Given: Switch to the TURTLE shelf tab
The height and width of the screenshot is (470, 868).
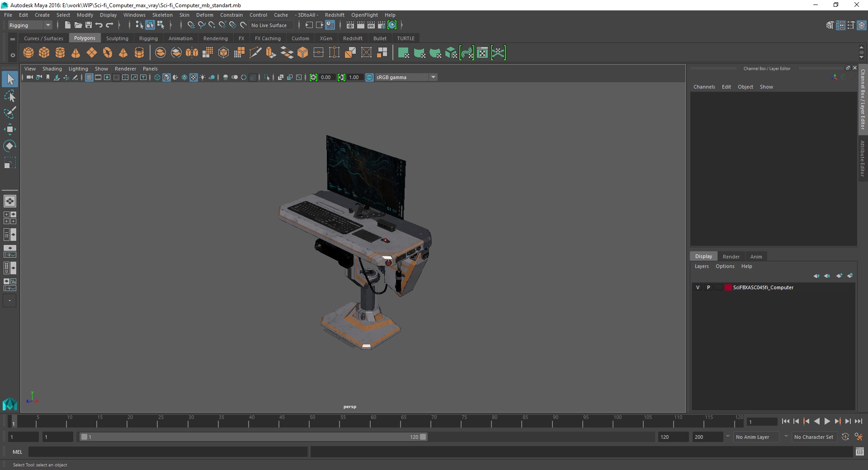Looking at the screenshot, I should (x=406, y=38).
